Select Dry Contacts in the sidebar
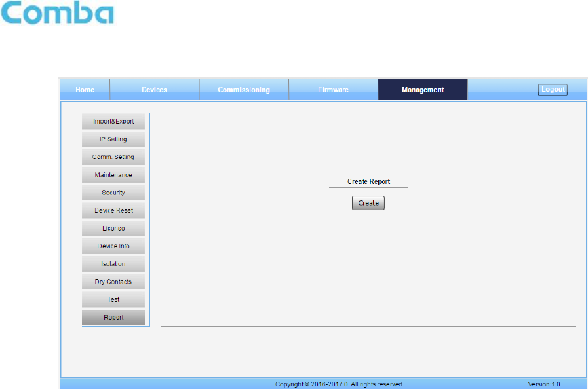The height and width of the screenshot is (389, 588). click(113, 282)
